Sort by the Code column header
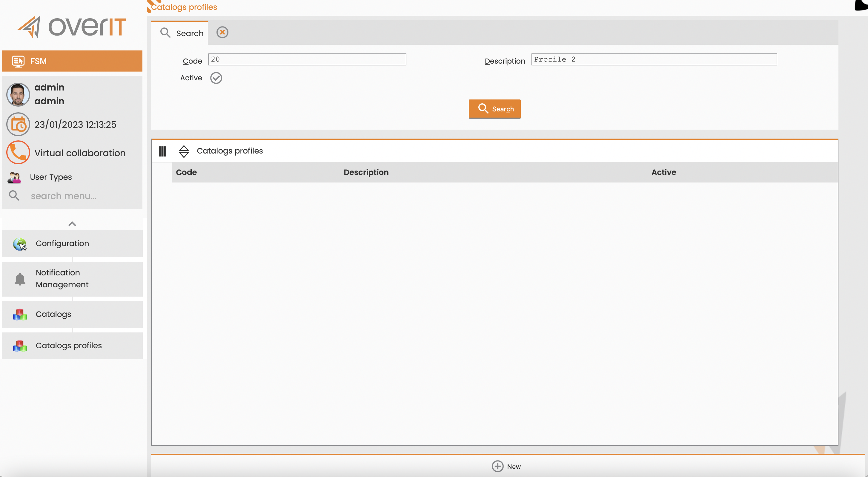The height and width of the screenshot is (477, 868). coord(186,172)
